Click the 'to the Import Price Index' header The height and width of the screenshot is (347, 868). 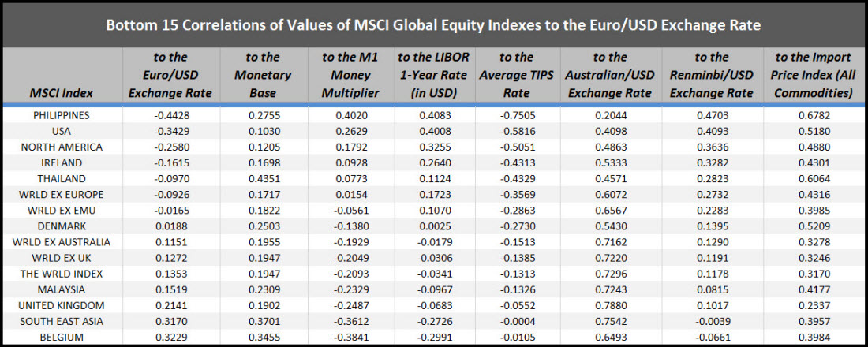tap(813, 75)
